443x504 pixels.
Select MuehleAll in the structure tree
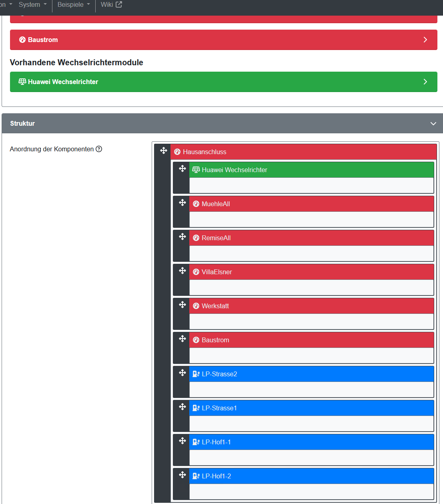click(311, 204)
